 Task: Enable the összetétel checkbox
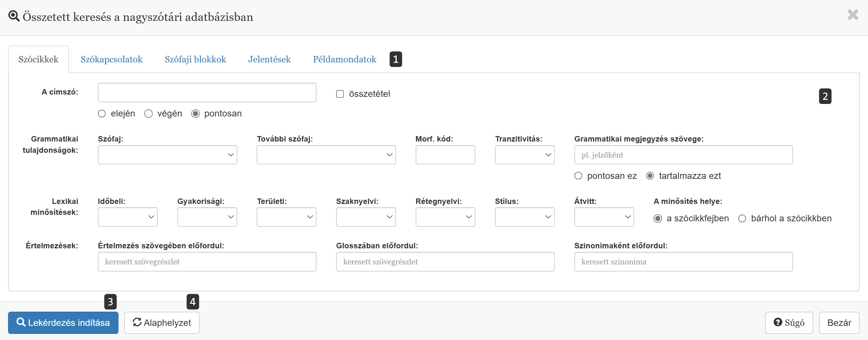(x=340, y=94)
